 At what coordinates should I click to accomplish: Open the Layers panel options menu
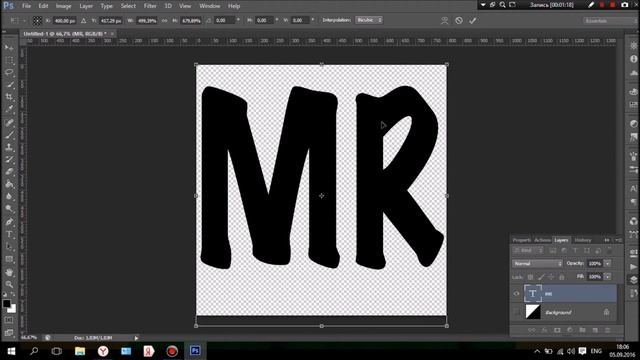tap(618, 240)
